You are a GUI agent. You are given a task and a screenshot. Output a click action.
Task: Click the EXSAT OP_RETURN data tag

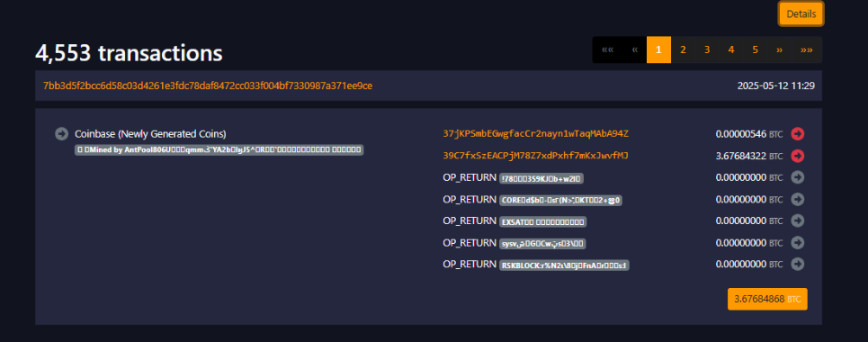[542, 221]
